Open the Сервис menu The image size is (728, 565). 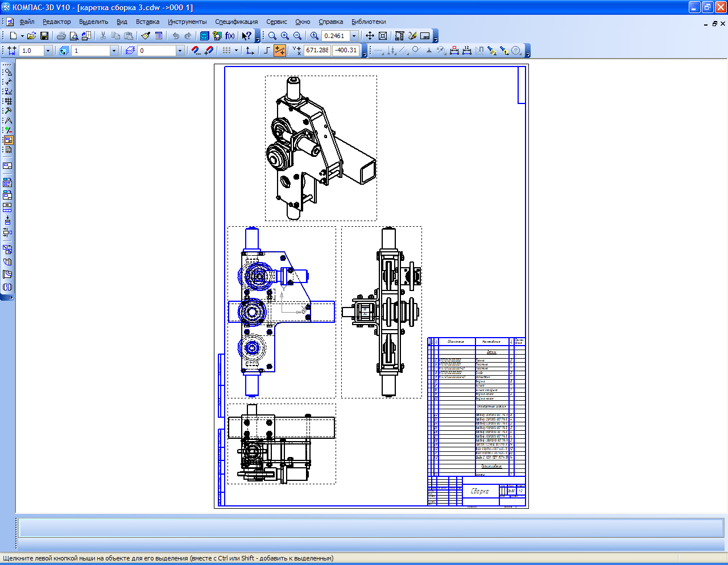[x=276, y=22]
